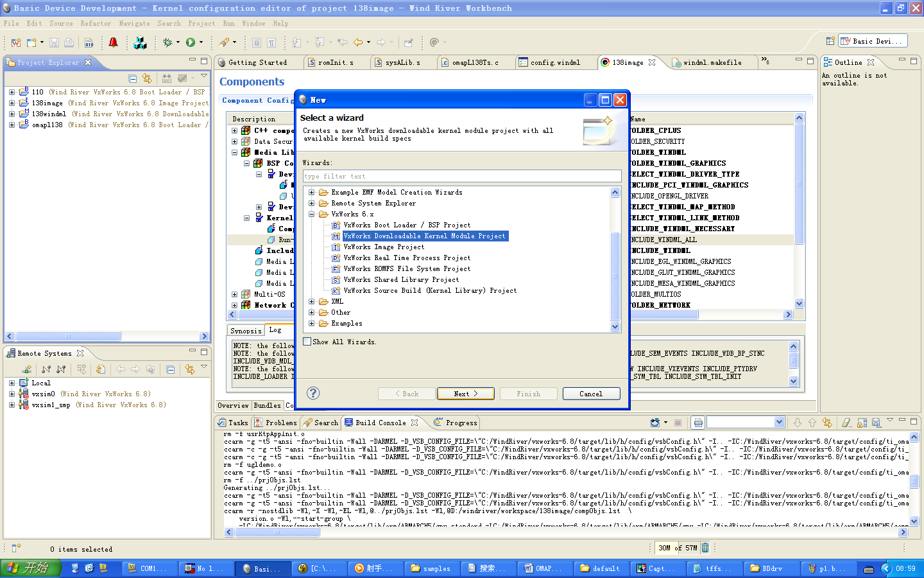The image size is (924, 578).
Task: Collapse the VxWorks 6.x wizard folder
Action: pyautogui.click(x=312, y=215)
